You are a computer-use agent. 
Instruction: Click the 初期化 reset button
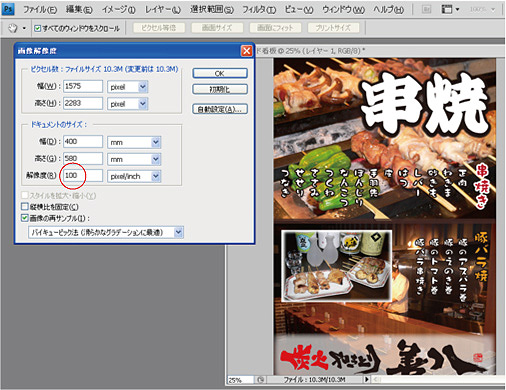(x=220, y=89)
